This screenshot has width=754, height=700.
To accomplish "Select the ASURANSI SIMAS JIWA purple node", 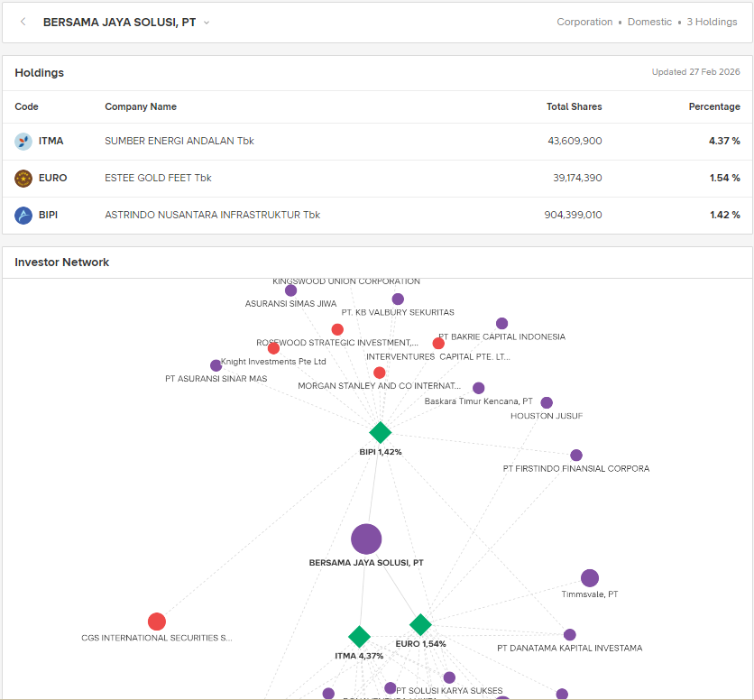I will point(291,290).
